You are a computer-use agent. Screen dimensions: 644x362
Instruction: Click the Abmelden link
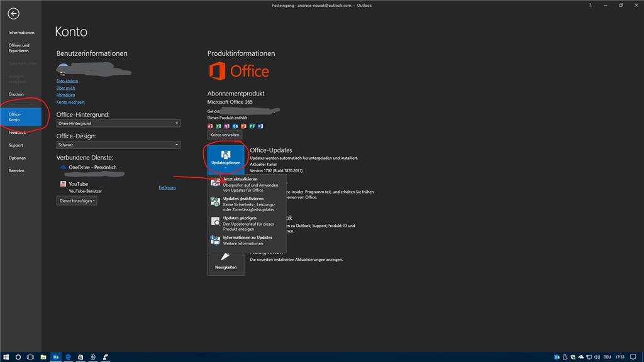point(65,95)
